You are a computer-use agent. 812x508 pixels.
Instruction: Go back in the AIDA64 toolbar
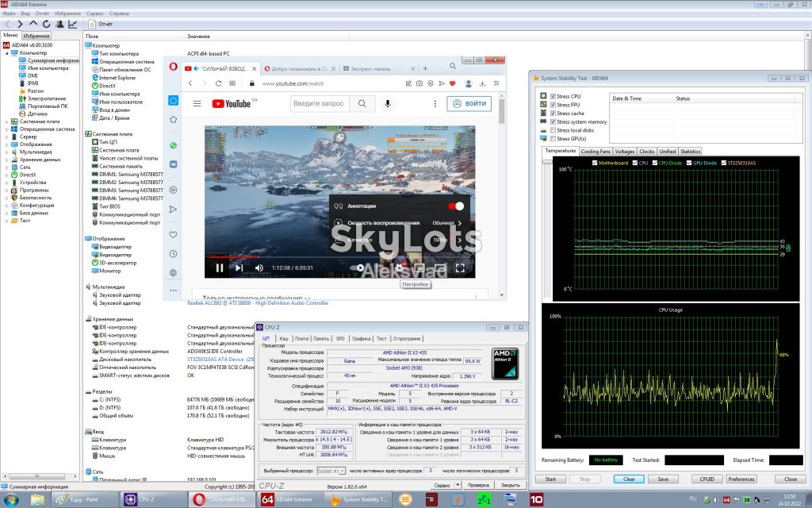tap(7, 24)
